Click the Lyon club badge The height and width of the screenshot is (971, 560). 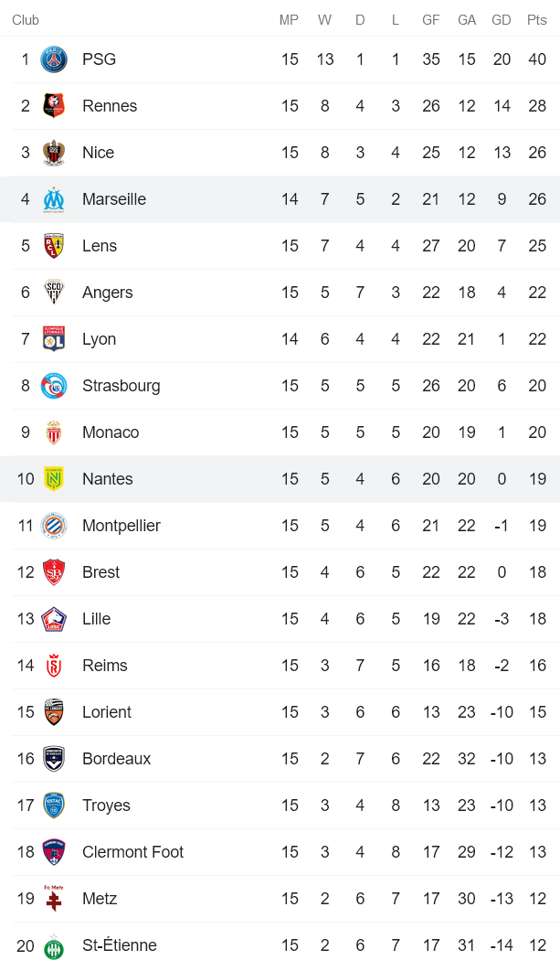[x=54, y=339]
